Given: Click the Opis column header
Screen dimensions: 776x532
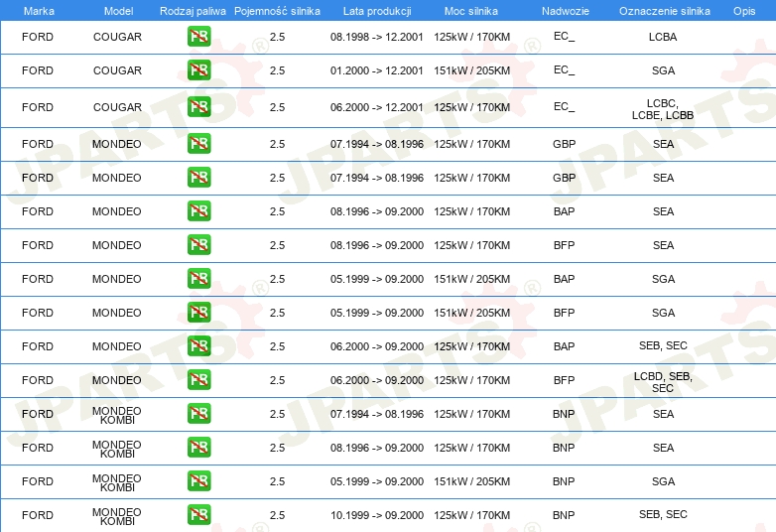Looking at the screenshot, I should point(744,11).
